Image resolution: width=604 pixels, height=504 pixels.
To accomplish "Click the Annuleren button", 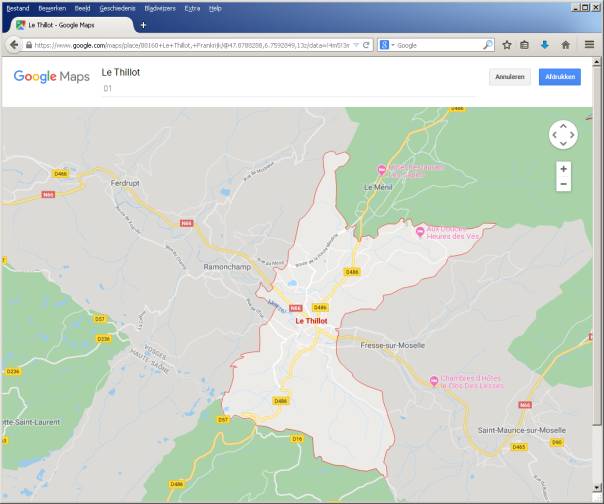I will pyautogui.click(x=510, y=77).
